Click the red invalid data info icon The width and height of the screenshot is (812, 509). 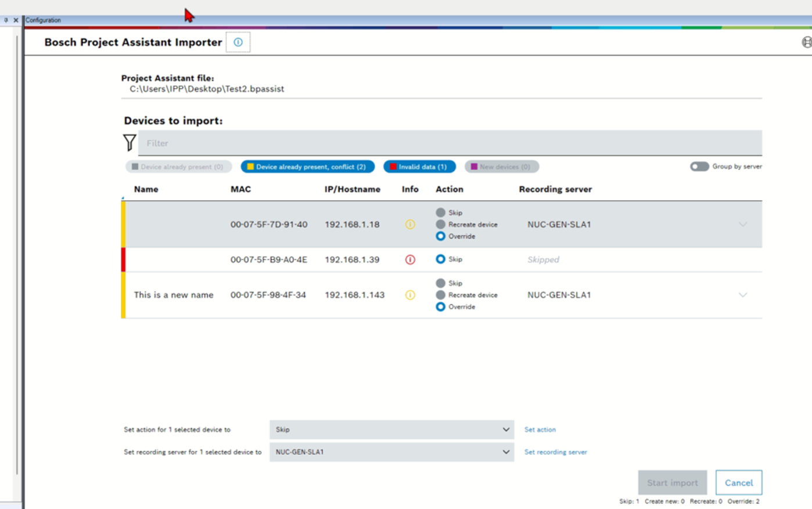coord(409,259)
